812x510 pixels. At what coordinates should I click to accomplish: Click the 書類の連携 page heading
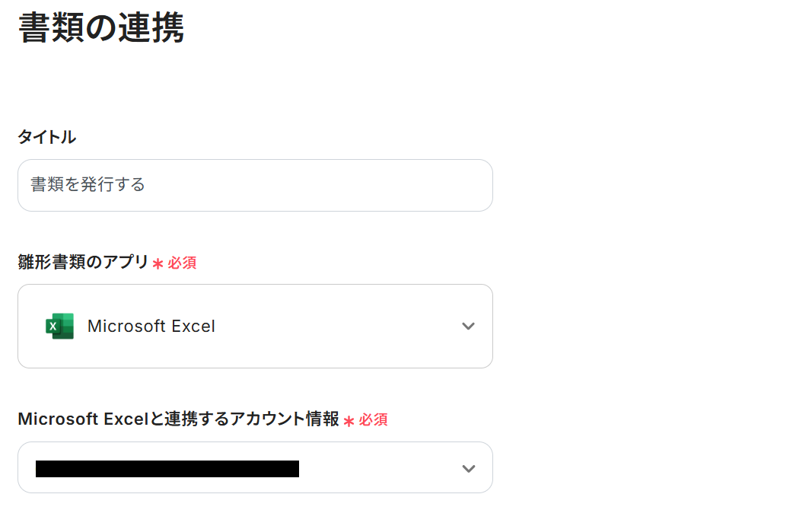[x=100, y=28]
